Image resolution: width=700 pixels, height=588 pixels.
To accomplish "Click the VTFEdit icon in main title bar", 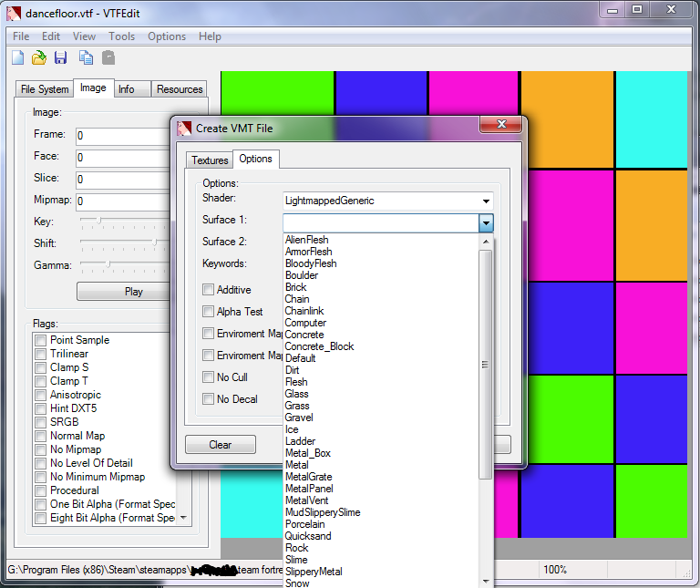I will pyautogui.click(x=14, y=10).
